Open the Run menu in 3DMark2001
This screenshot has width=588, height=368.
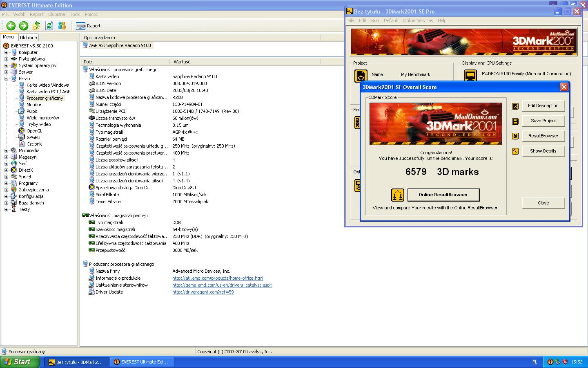375,20
